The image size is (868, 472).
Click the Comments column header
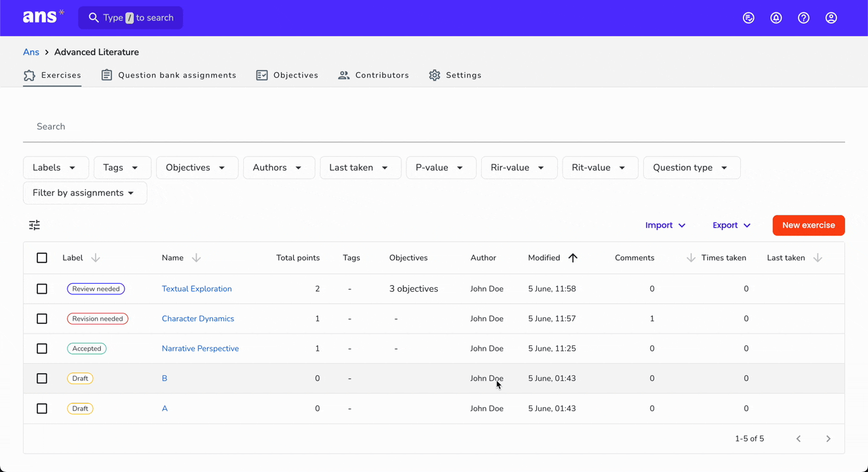(635, 258)
